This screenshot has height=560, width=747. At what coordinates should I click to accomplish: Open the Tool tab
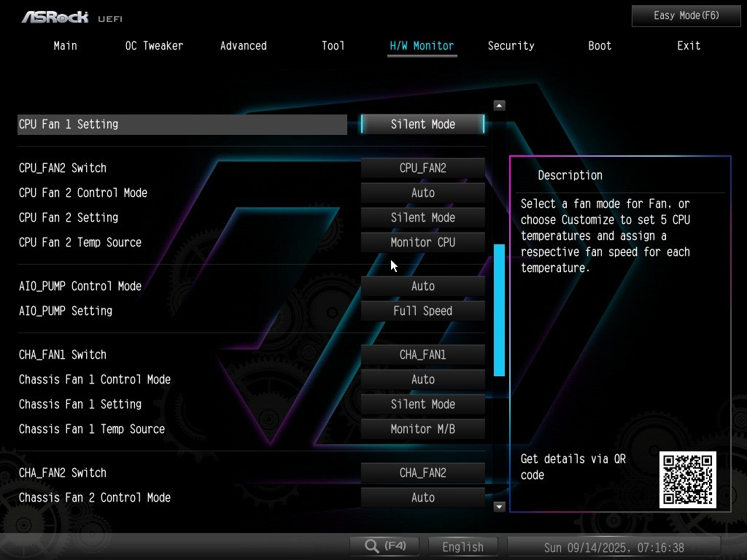pyautogui.click(x=333, y=46)
